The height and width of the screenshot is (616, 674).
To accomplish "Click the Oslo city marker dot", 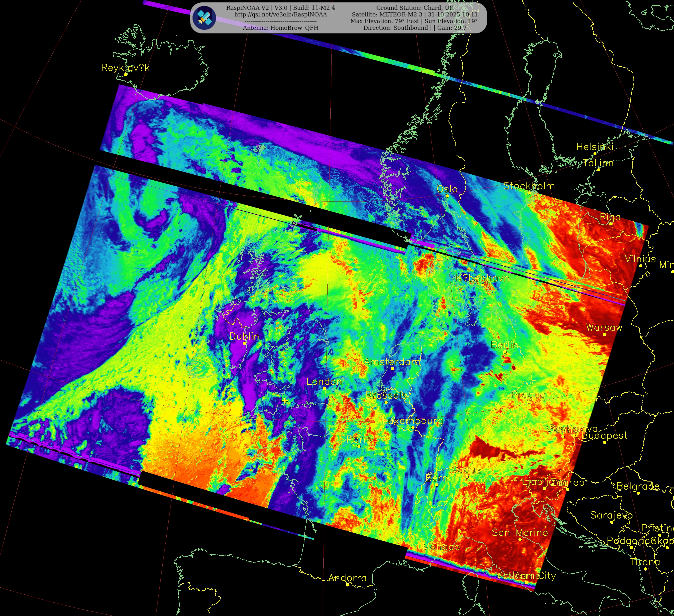I will click(447, 196).
